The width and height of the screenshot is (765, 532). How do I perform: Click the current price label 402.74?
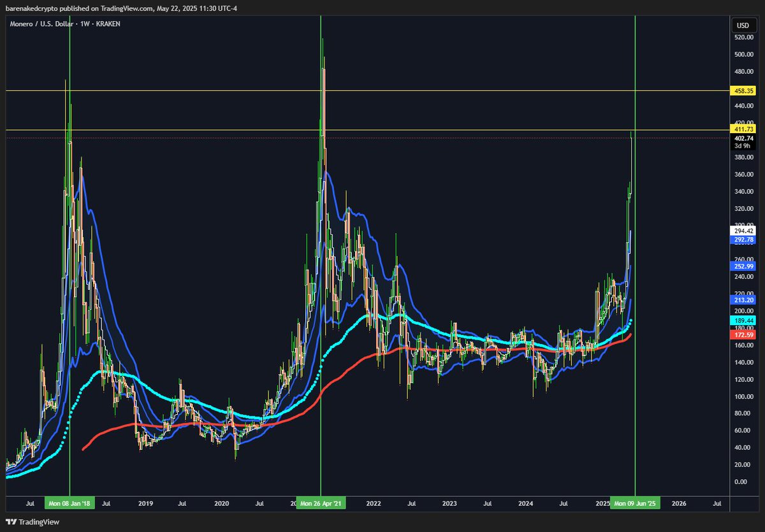click(x=743, y=138)
